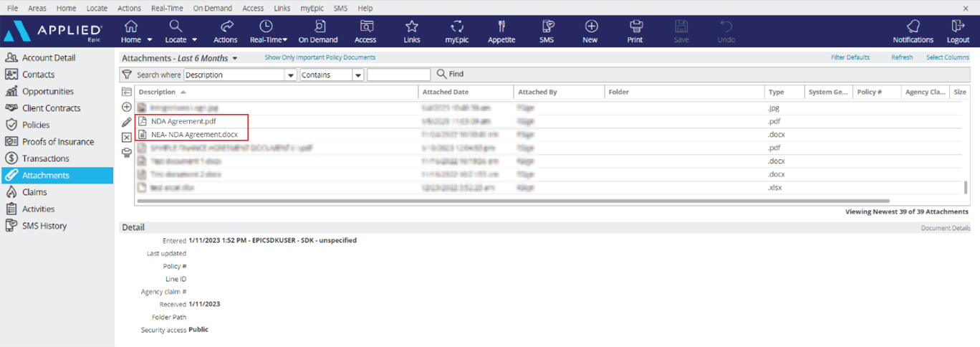Select Policies in the left sidebar
This screenshot has width=980, height=347.
pos(37,125)
